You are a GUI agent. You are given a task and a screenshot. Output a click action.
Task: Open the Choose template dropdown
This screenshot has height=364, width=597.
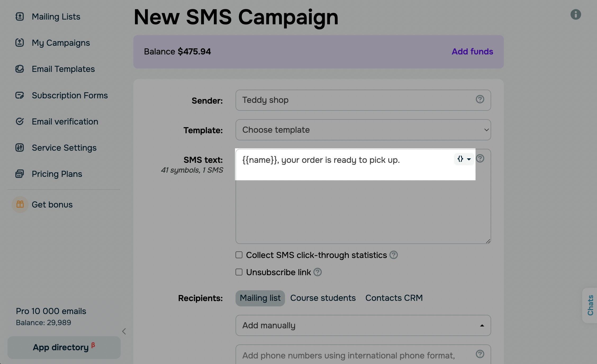363,130
